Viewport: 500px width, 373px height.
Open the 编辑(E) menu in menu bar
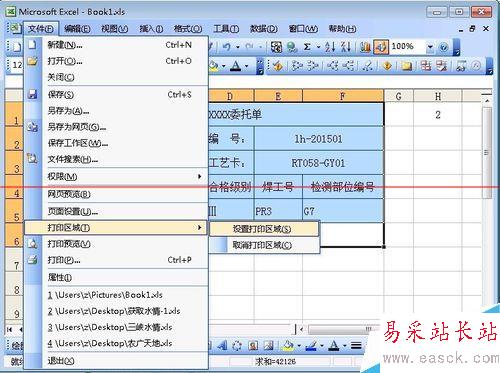click(77, 29)
